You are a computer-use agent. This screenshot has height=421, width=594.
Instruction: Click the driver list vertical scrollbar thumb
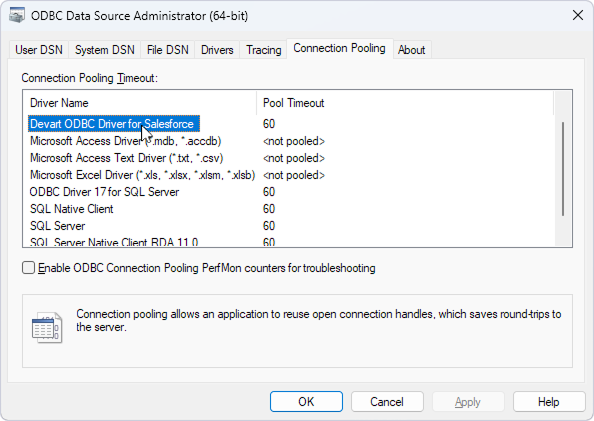(563, 169)
